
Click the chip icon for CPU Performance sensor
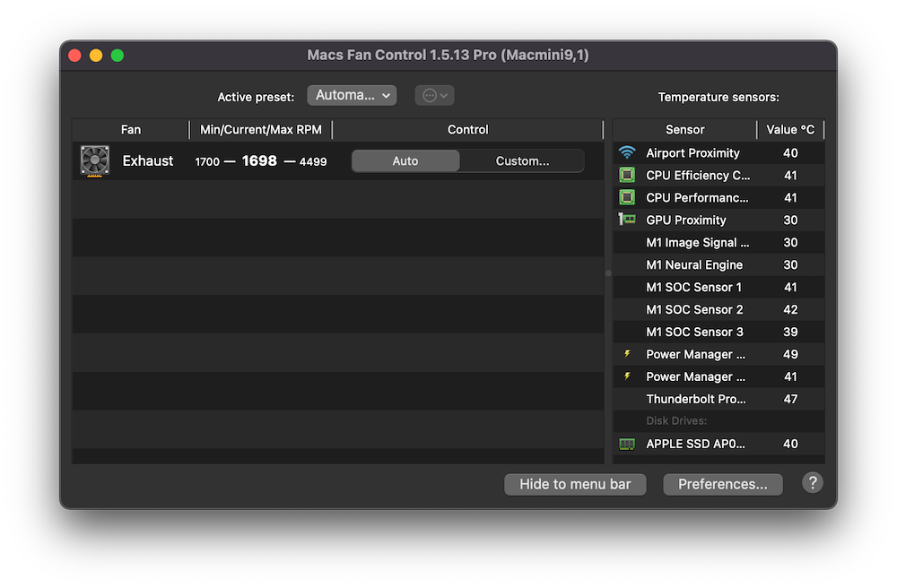pyautogui.click(x=626, y=197)
